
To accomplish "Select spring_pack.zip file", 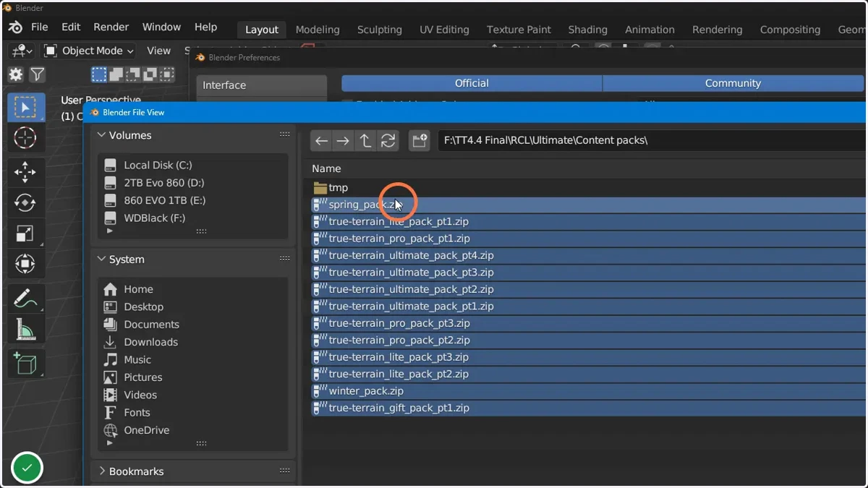I will click(587, 205).
